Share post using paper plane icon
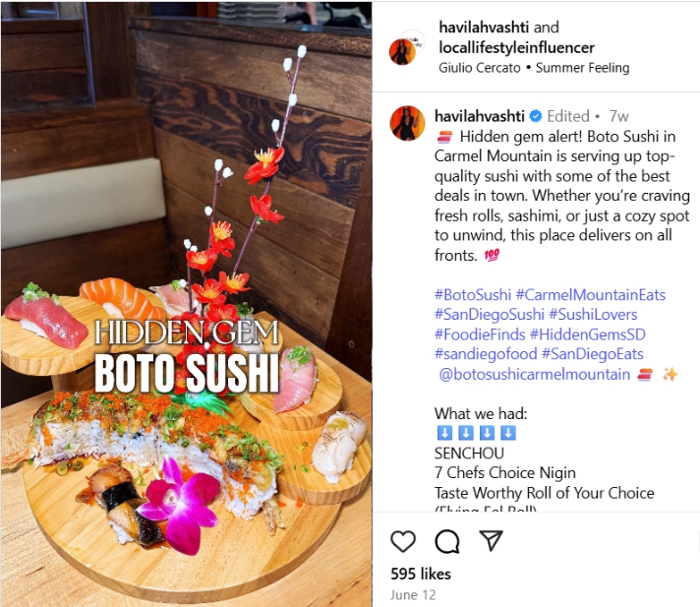This screenshot has height=607, width=700. (x=491, y=540)
